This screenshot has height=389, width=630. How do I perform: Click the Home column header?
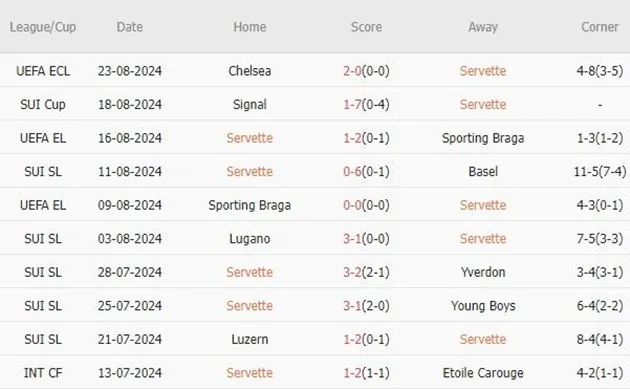tap(250, 27)
